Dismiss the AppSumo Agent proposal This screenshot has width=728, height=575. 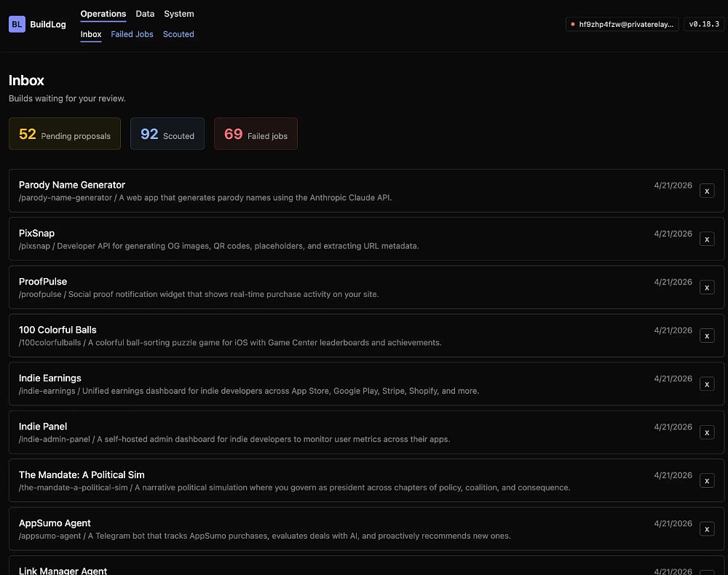pos(707,528)
